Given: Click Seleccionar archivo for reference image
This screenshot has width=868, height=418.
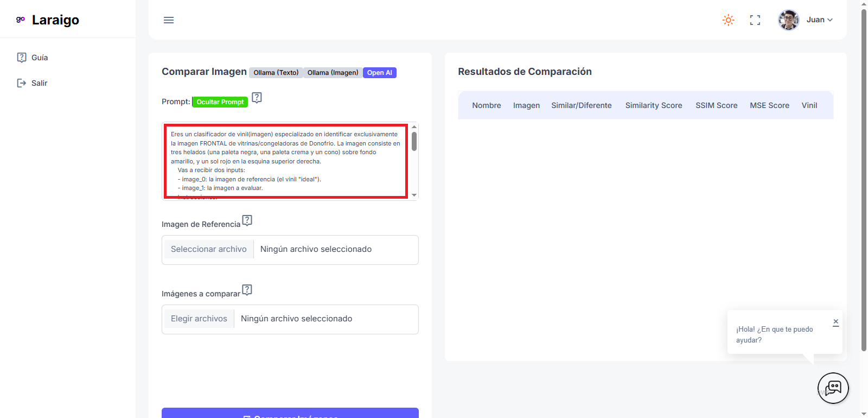Looking at the screenshot, I should click(208, 249).
